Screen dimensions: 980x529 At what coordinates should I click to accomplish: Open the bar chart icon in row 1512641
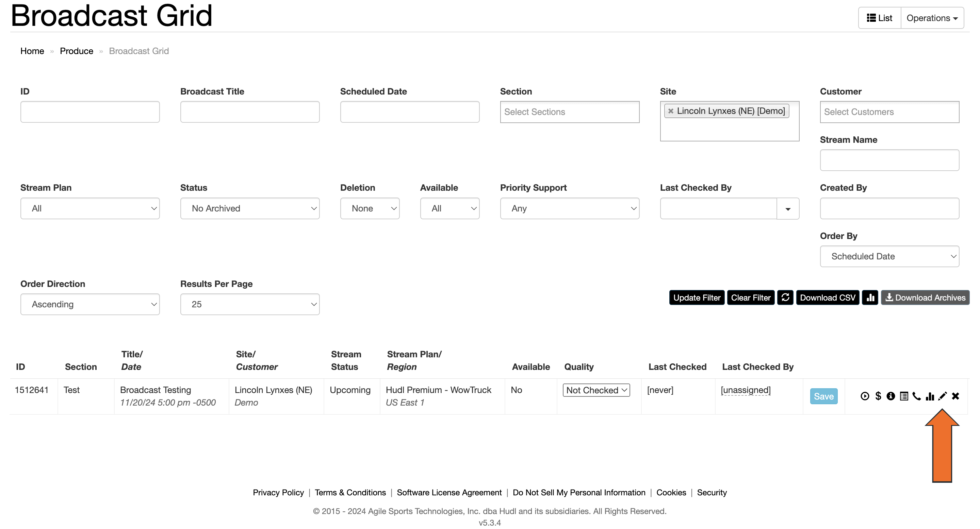[930, 396]
